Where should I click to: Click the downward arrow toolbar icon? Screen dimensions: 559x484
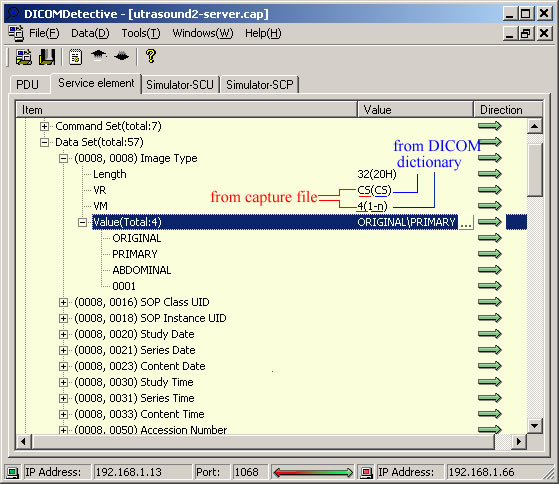pos(122,56)
